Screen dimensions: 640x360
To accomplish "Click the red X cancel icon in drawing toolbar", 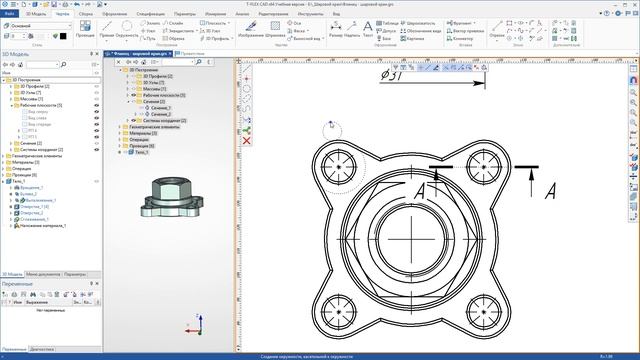I will (x=247, y=140).
